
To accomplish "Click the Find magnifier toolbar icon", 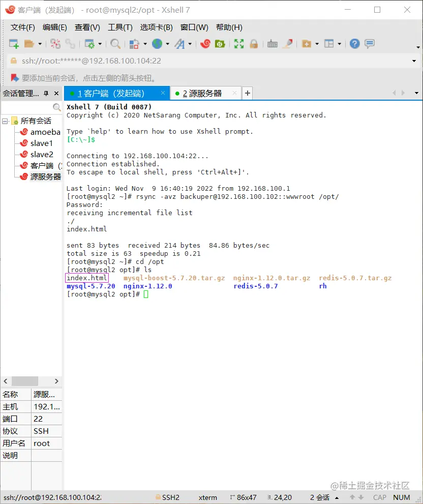I will click(115, 44).
